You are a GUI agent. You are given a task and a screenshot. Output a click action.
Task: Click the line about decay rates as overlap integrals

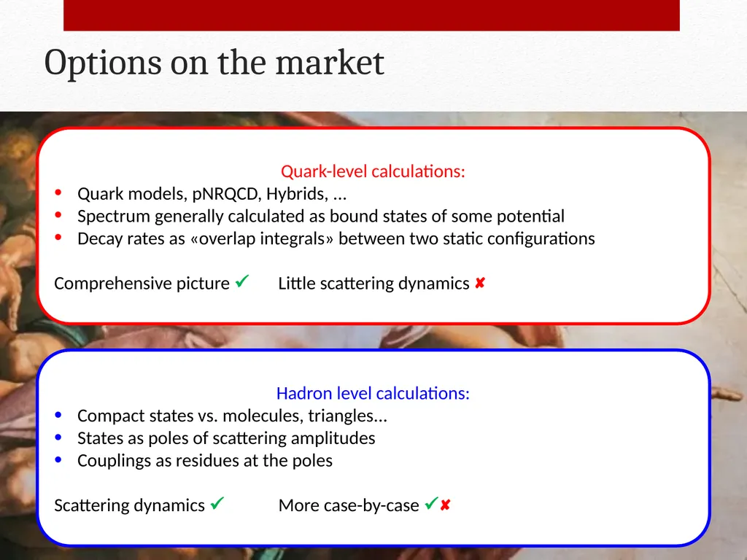coord(336,238)
